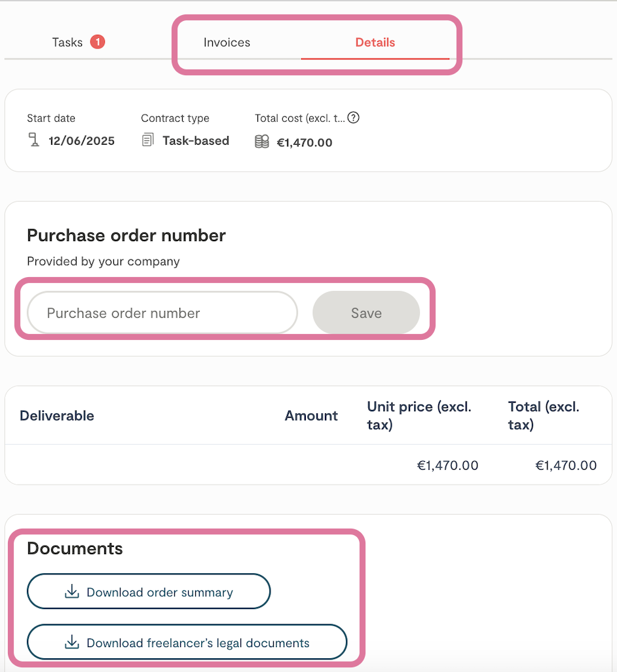
Task: Download the order summary
Action: coord(149,592)
